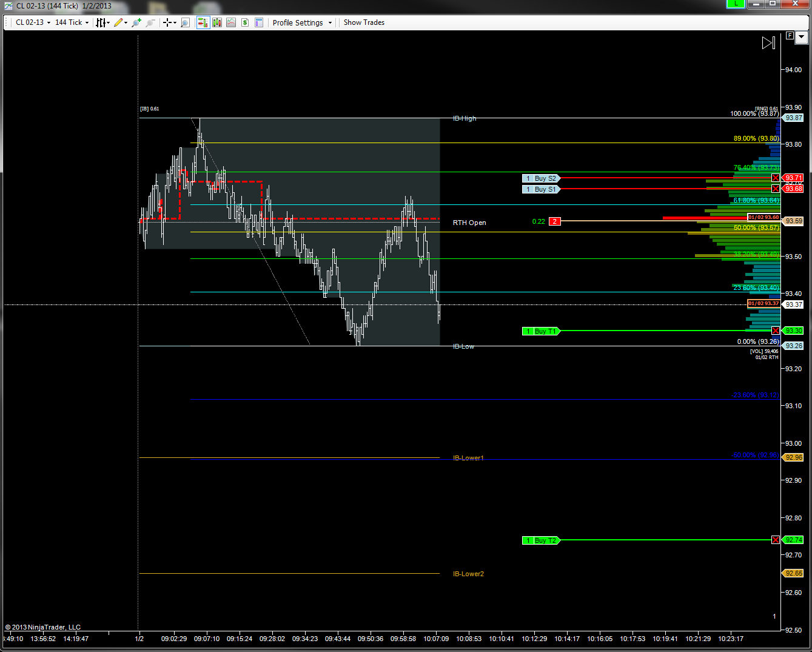
Task: Click the F button at chart corner
Action: coord(790,36)
